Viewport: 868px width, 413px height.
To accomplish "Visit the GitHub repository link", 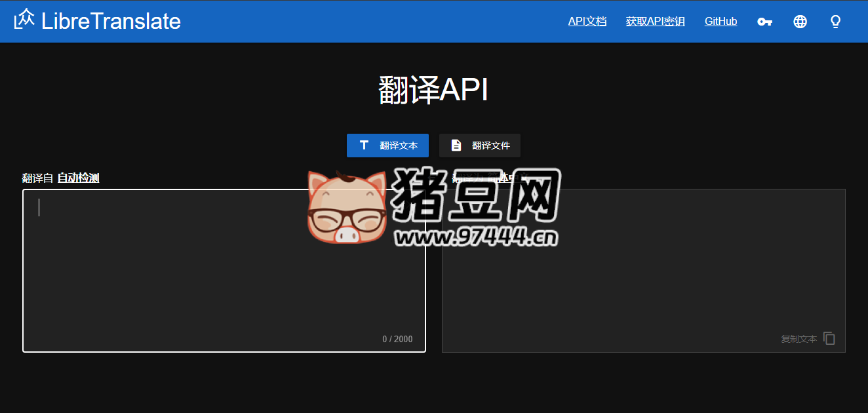I will (x=720, y=21).
